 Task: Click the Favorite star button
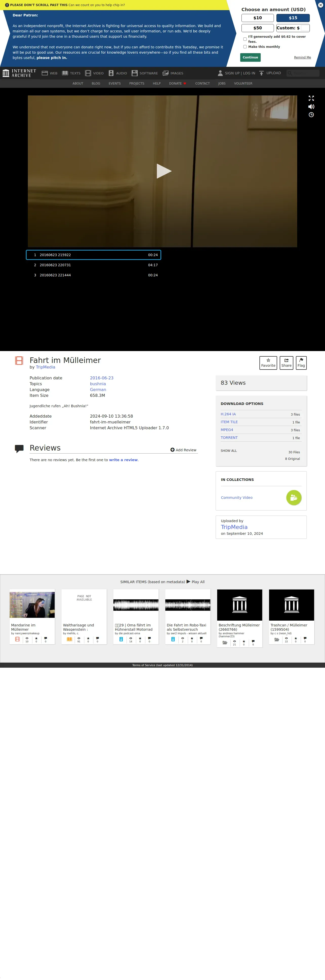click(268, 363)
